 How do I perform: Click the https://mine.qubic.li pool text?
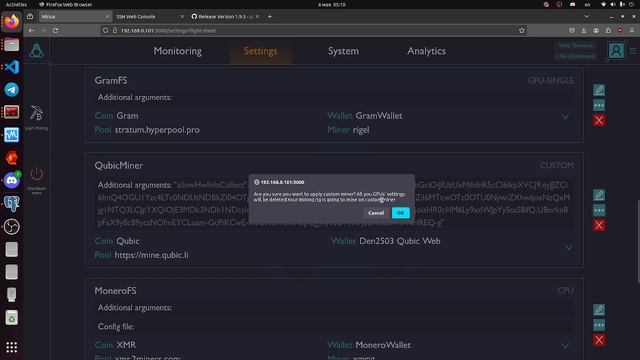pyautogui.click(x=151, y=255)
